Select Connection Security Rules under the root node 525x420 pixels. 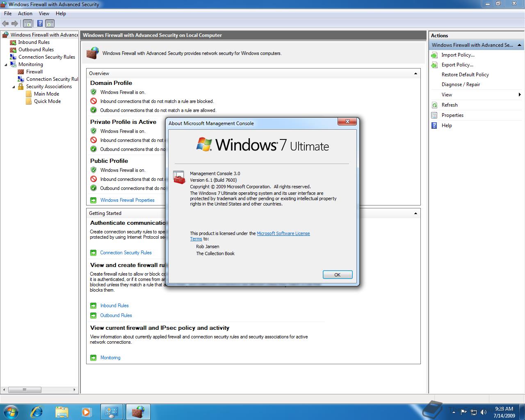tap(47, 57)
